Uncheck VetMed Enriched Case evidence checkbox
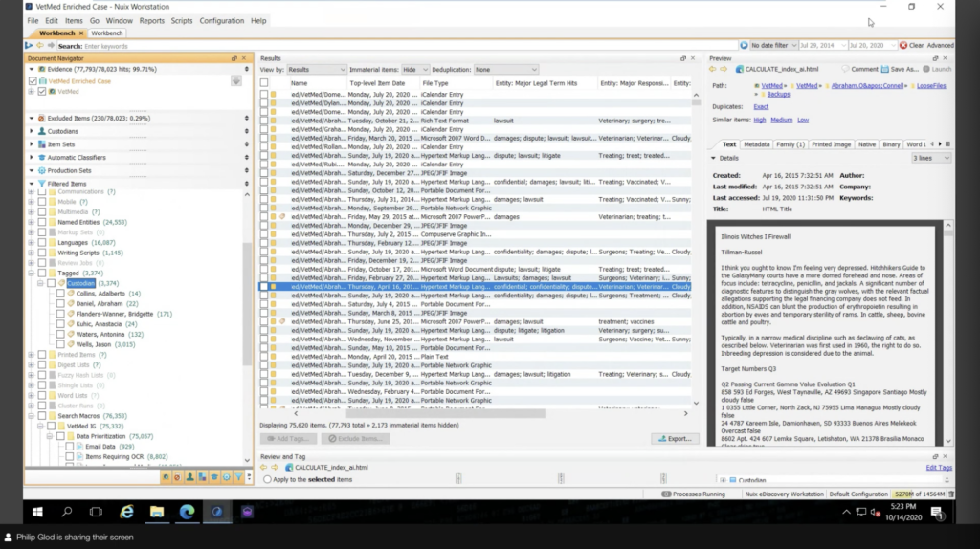 [x=33, y=81]
